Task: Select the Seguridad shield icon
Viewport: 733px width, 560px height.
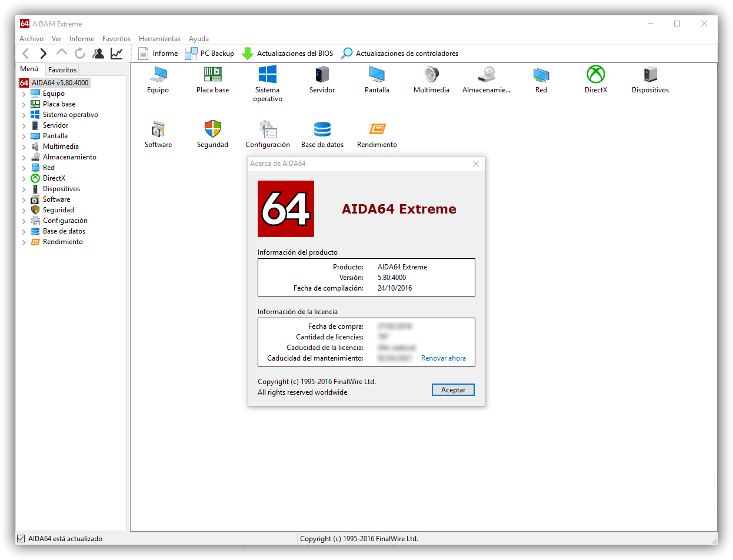Action: pyautogui.click(x=212, y=129)
